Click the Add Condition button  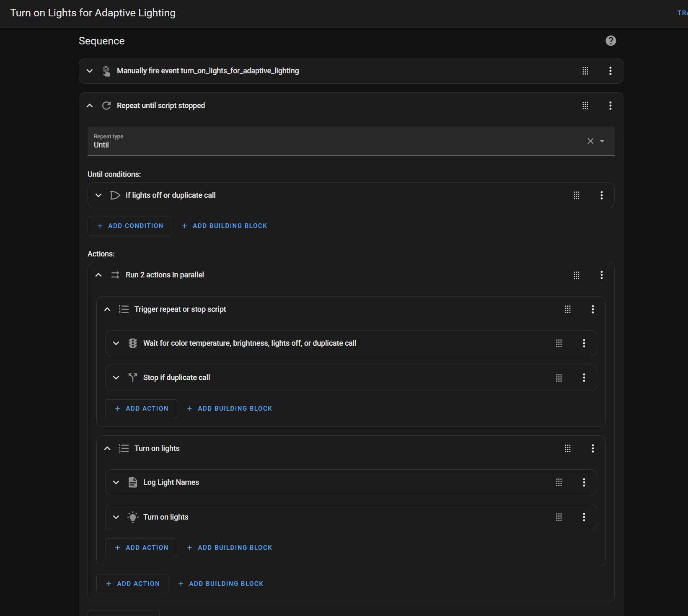click(x=130, y=226)
